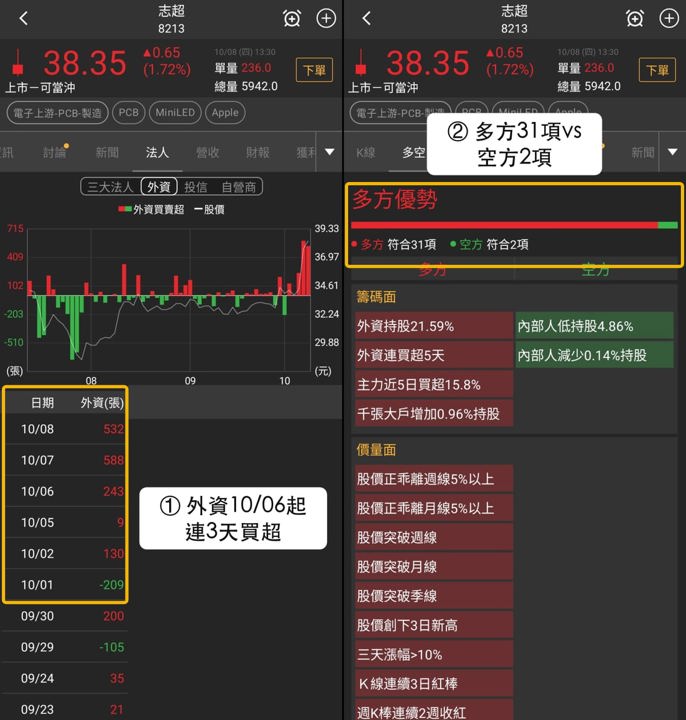The image size is (686, 720).
Task: Select 外資 segment option
Action: 159,186
